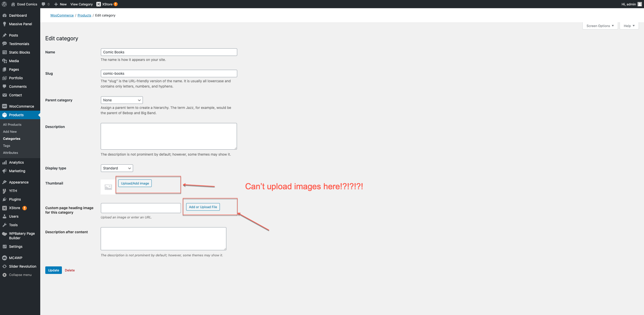644x315 pixels.
Task: Click the Analytics chart icon
Action: (5, 162)
